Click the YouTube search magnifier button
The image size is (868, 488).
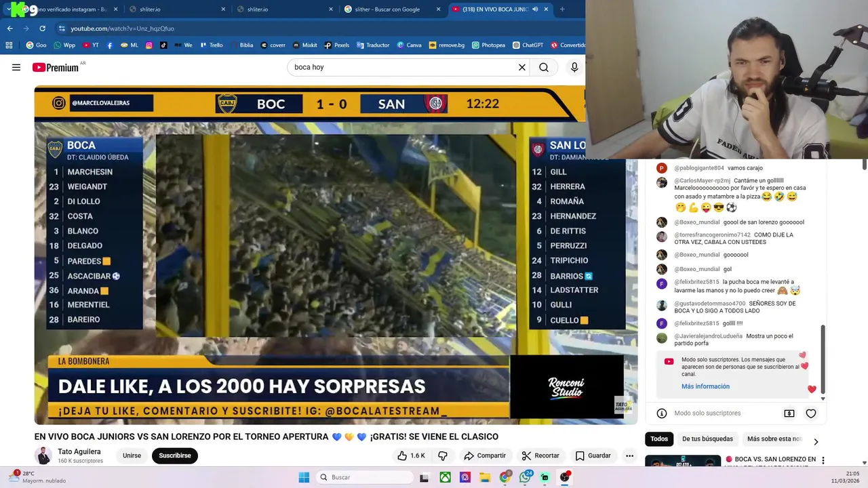[544, 67]
